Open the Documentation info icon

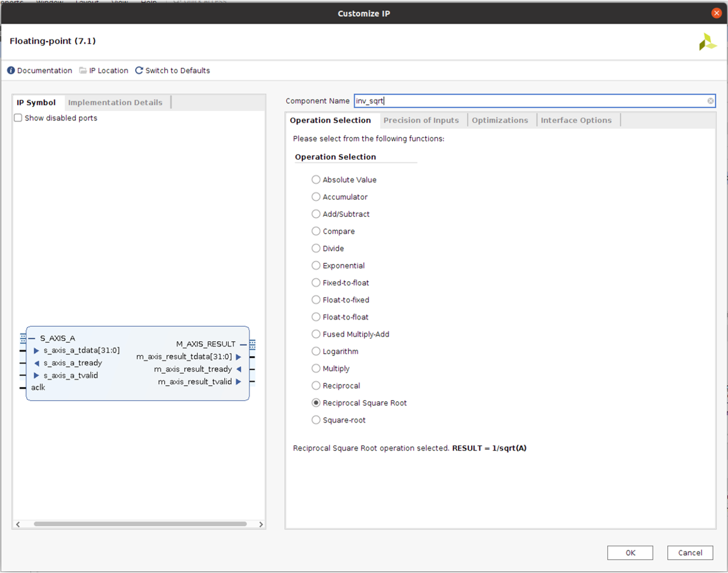[11, 71]
